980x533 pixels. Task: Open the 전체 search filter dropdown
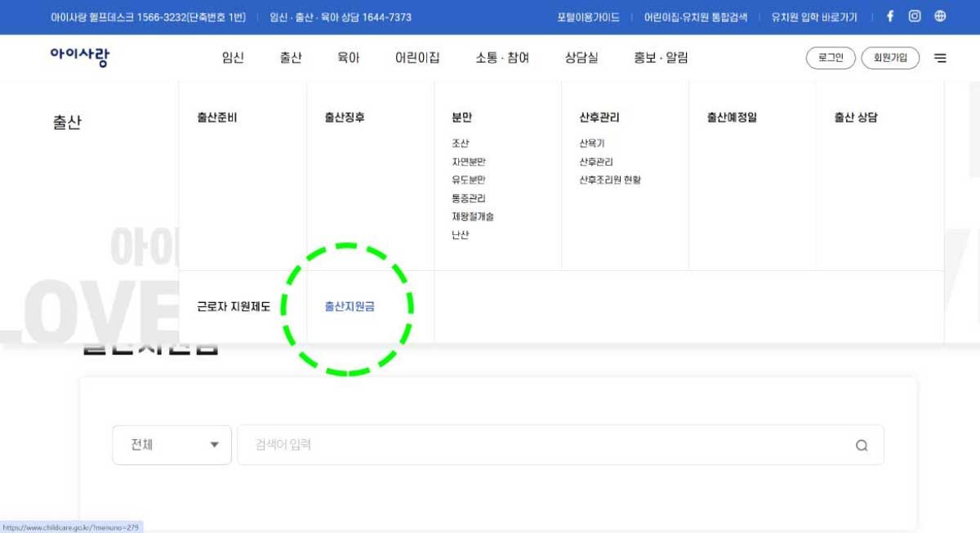(171, 445)
